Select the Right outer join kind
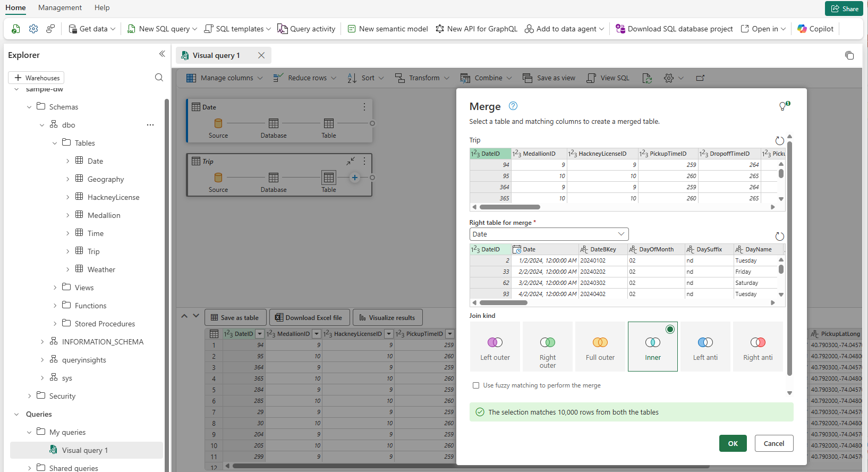 (548, 347)
